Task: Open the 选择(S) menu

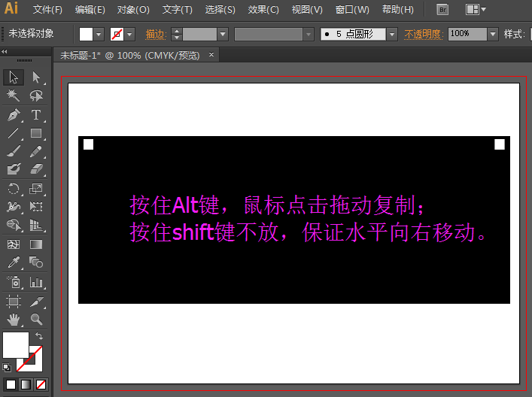Action: (x=220, y=10)
